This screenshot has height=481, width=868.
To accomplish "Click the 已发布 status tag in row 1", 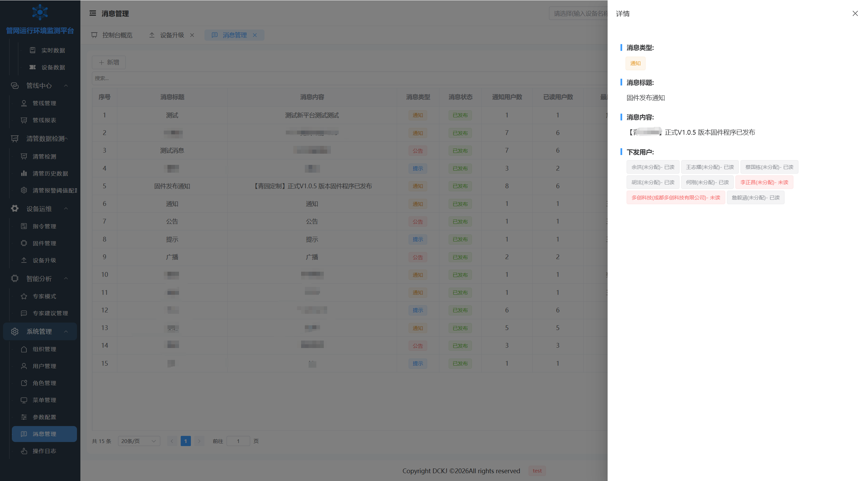I will tap(460, 115).
